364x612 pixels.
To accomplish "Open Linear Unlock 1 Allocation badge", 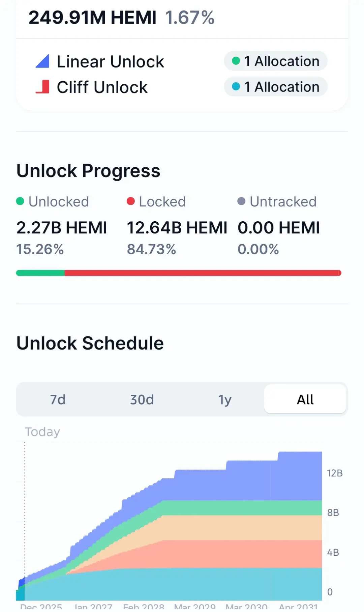I will point(276,61).
